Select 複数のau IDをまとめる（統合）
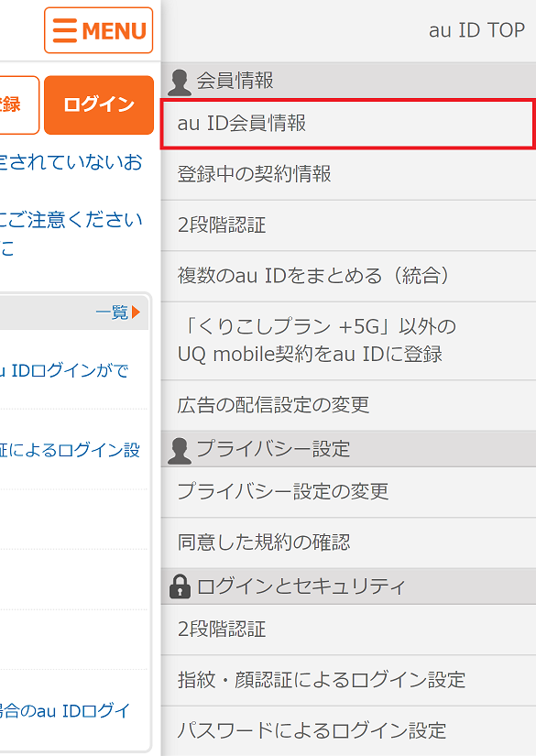Screen dimensions: 536x756 pos(348,276)
